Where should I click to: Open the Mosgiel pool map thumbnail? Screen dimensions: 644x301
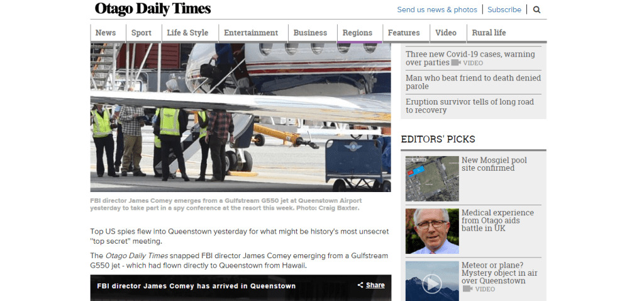pyautogui.click(x=432, y=178)
